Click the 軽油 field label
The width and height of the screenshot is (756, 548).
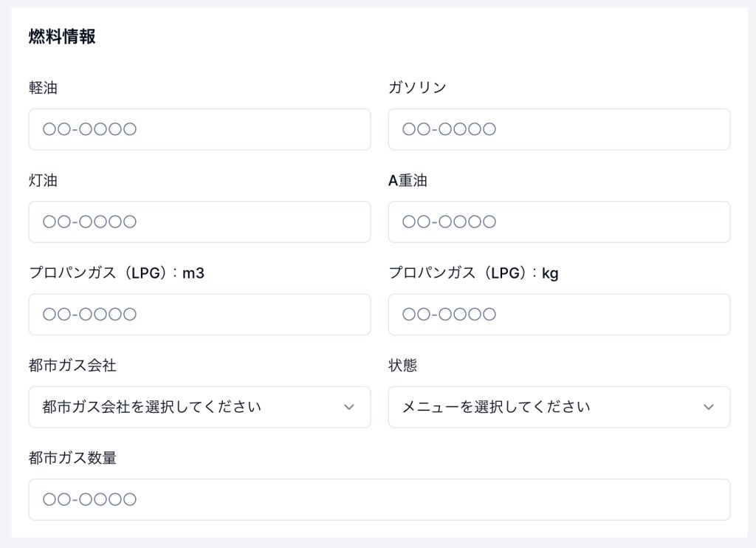point(43,88)
